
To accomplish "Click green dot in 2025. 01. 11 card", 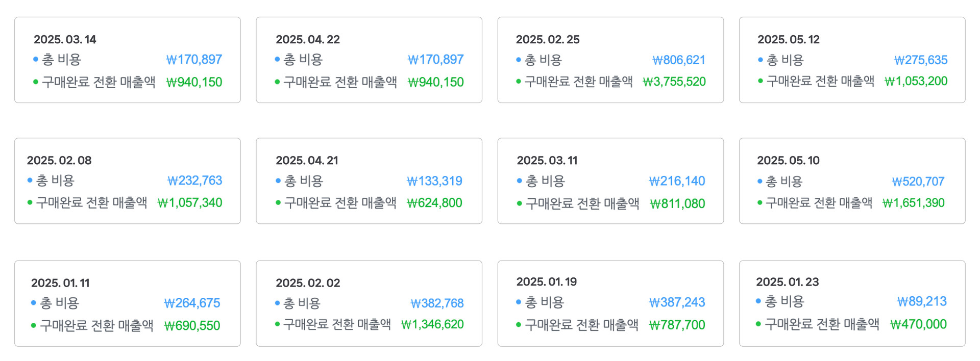I will tap(34, 325).
